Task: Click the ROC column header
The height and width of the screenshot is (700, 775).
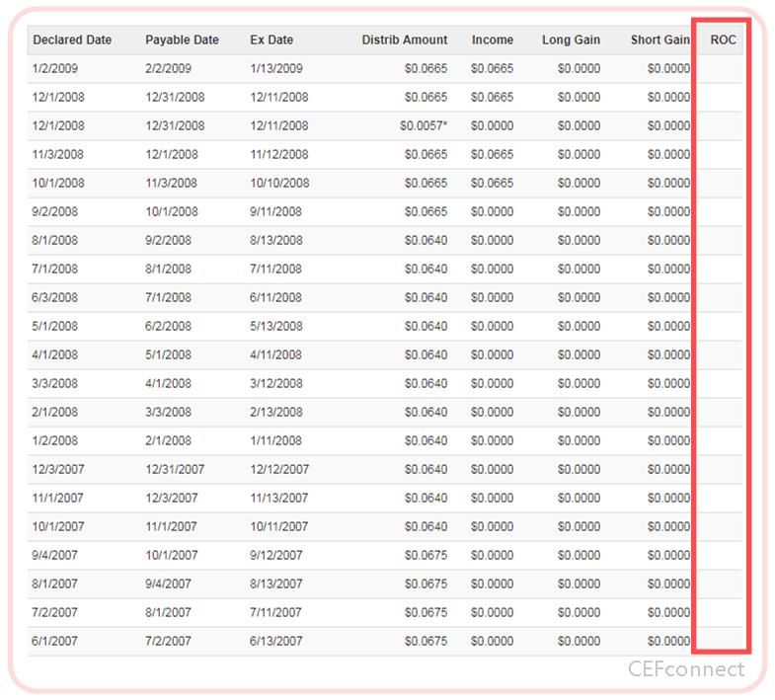Action: click(723, 40)
